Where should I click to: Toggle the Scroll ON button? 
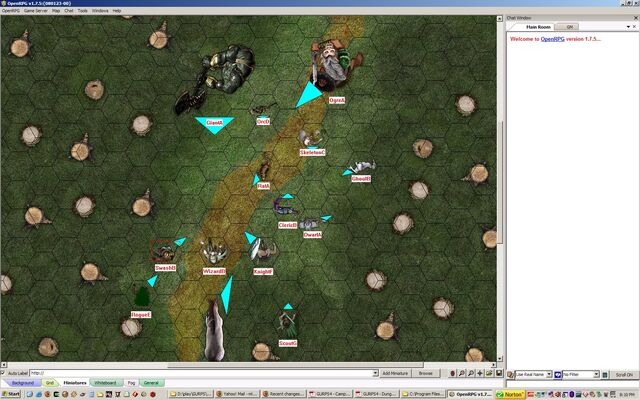coord(624,374)
